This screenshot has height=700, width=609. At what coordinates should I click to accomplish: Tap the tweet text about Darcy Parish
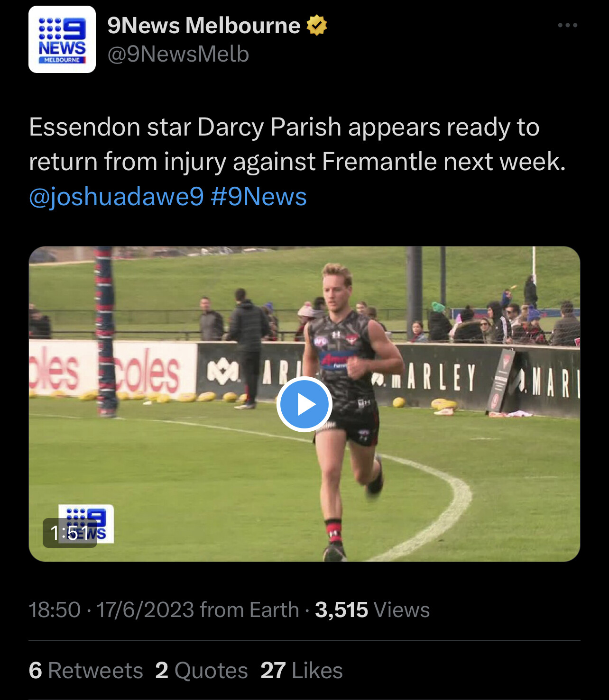coord(297,144)
